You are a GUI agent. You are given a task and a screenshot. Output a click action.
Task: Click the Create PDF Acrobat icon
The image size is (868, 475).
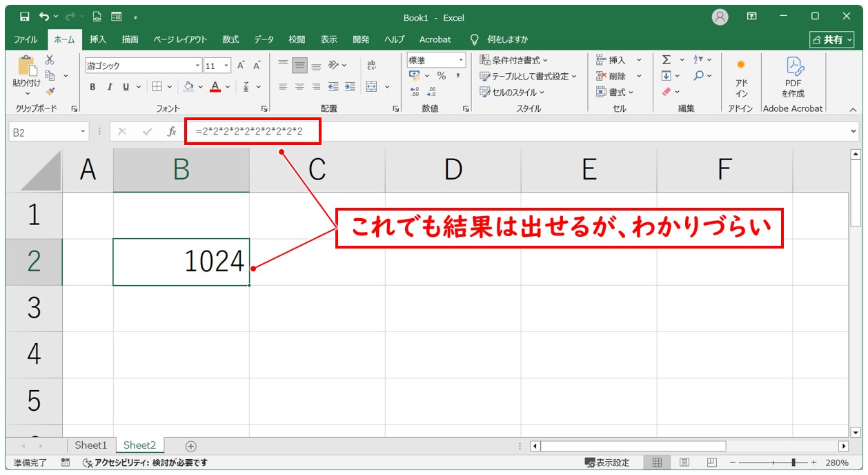pos(793,77)
